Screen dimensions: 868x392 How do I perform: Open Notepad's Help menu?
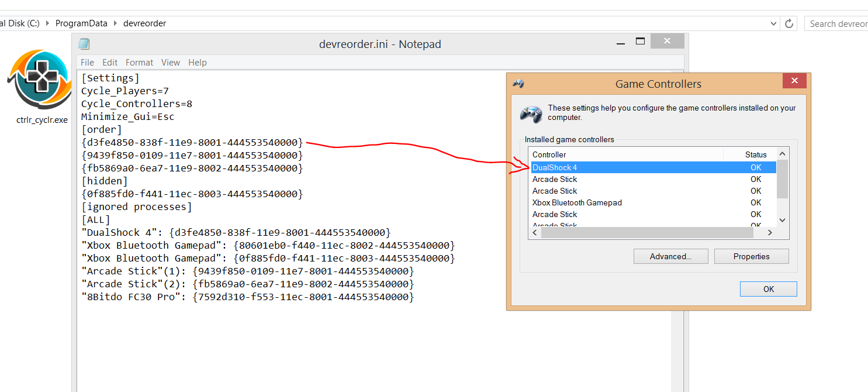pos(198,63)
